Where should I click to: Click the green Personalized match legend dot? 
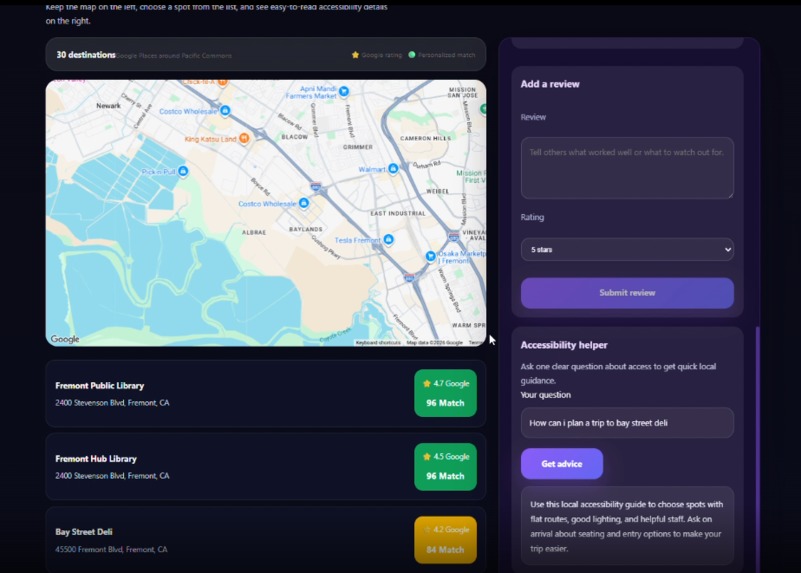[x=412, y=55]
